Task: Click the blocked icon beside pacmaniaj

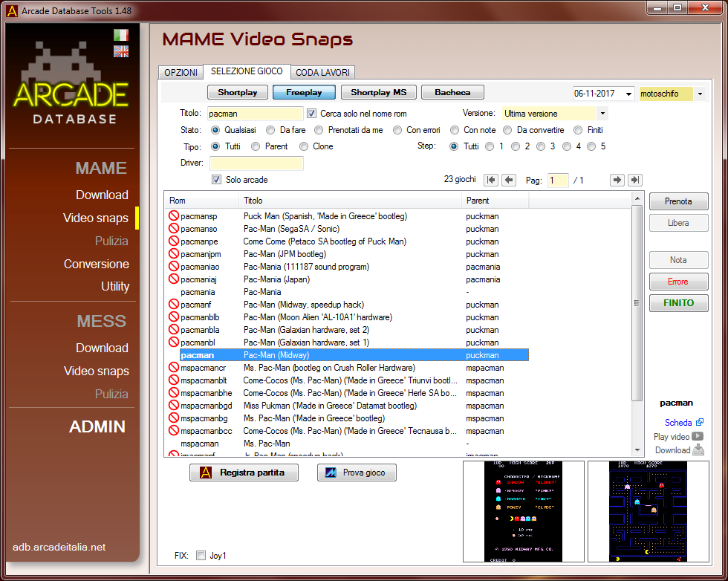Action: click(x=174, y=279)
